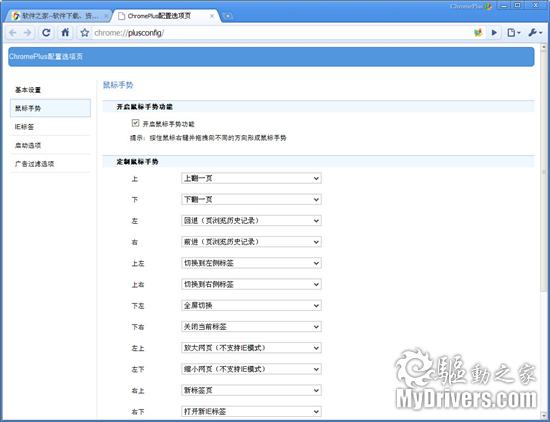Open IE标签 settings in the sidebar
The width and height of the screenshot is (550, 422).
[x=50, y=127]
